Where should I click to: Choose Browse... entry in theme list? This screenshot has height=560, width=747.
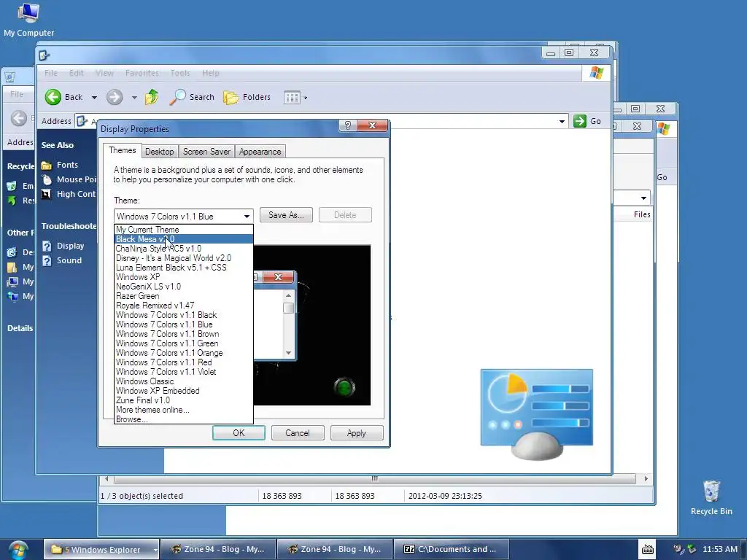tap(183, 419)
